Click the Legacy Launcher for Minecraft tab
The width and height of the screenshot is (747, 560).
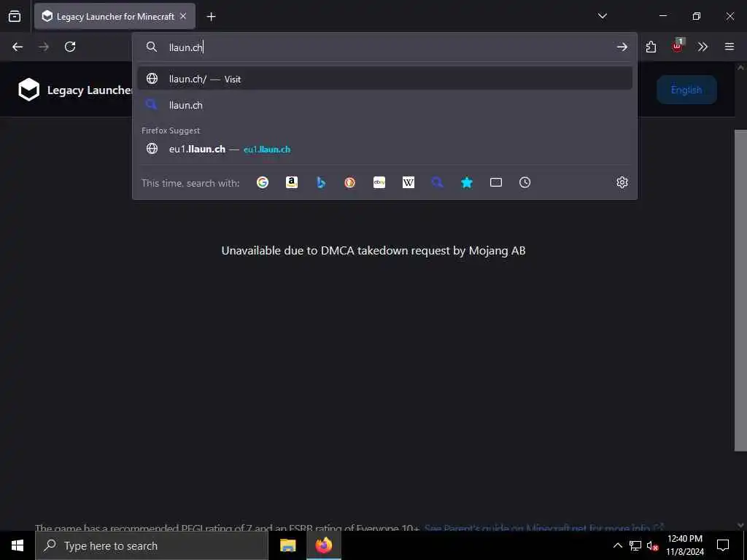pyautogui.click(x=115, y=16)
